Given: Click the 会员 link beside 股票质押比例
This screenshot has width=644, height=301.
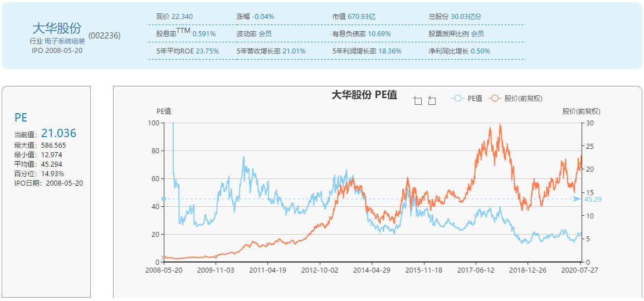Looking at the screenshot, I should 477,33.
